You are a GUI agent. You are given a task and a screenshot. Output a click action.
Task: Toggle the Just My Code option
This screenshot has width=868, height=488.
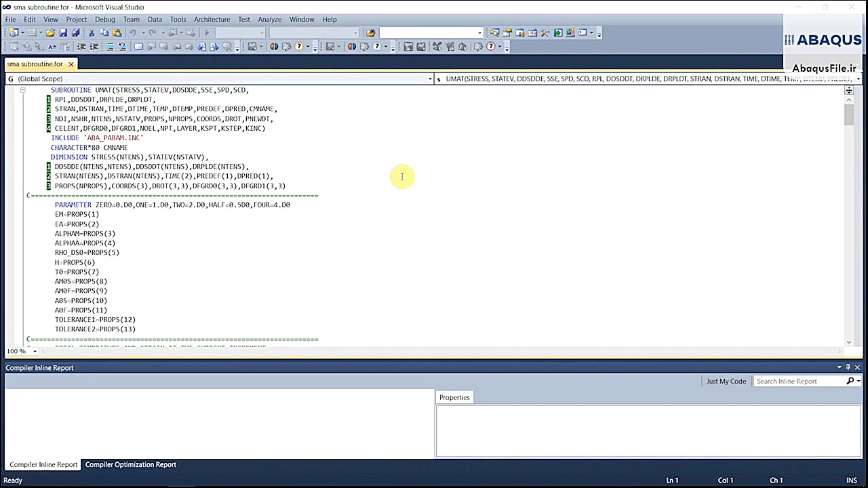(726, 381)
